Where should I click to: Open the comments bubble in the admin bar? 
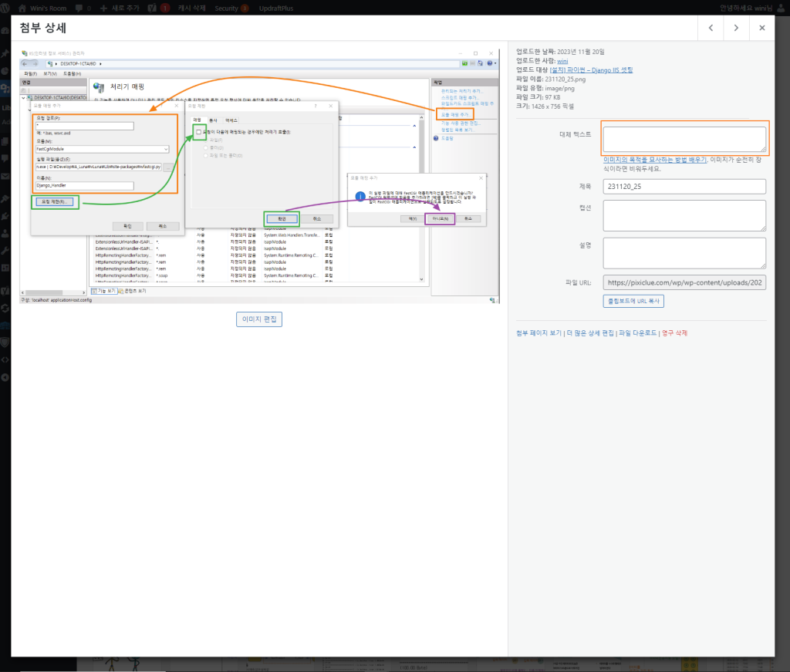point(83,8)
